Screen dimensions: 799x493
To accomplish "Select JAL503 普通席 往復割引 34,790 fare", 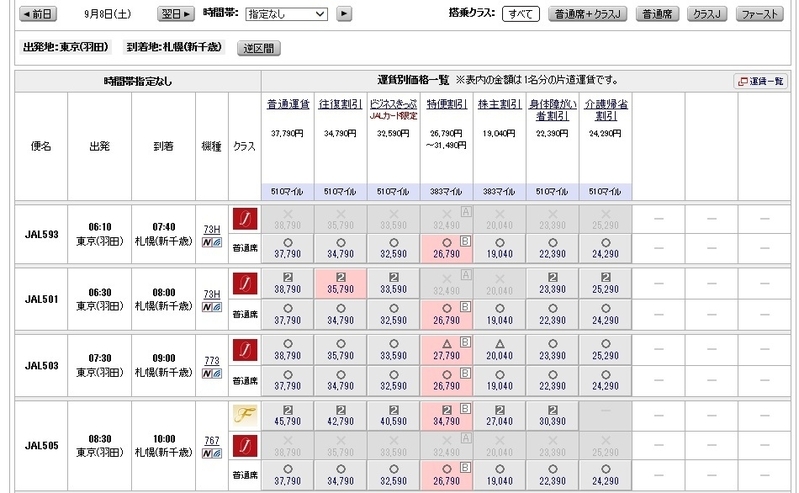I will [340, 380].
